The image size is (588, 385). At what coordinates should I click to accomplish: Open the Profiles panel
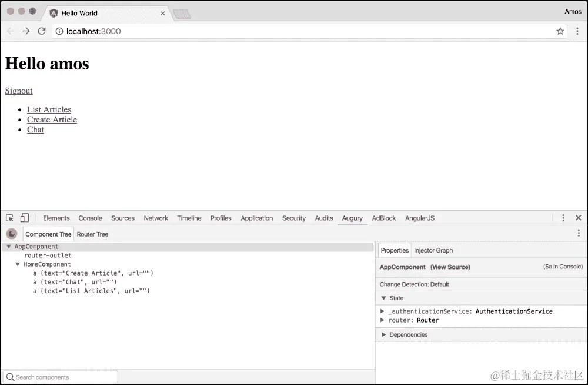click(221, 218)
